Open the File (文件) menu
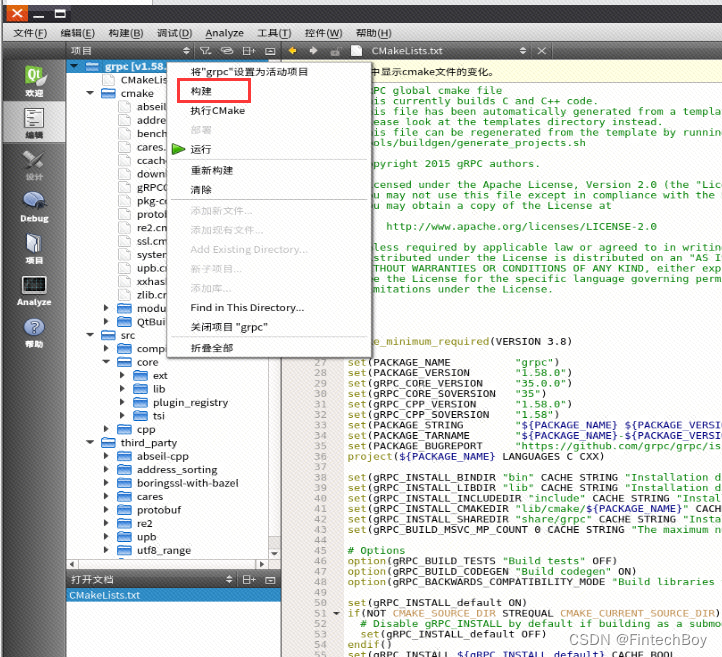The width and height of the screenshot is (722, 657). (x=30, y=33)
